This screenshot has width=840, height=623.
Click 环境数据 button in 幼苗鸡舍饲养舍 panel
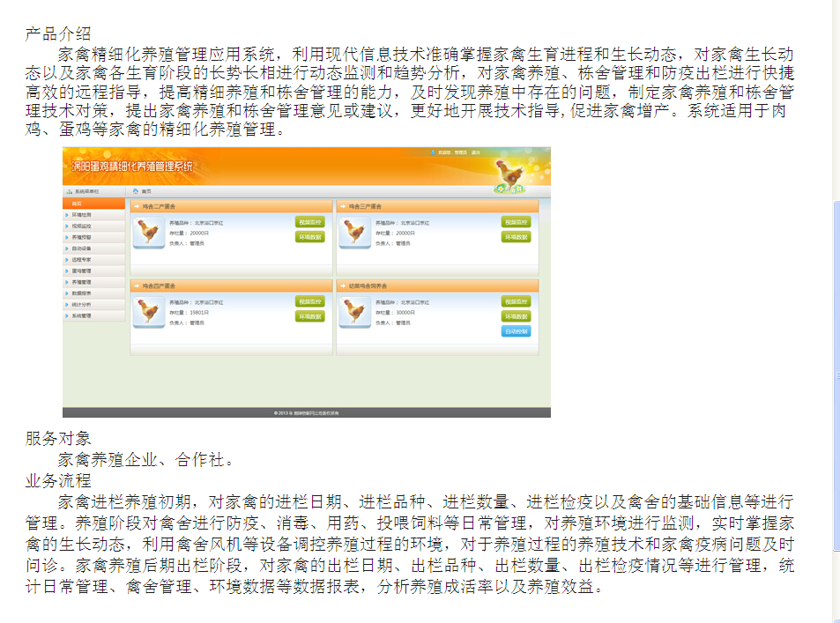click(x=516, y=316)
